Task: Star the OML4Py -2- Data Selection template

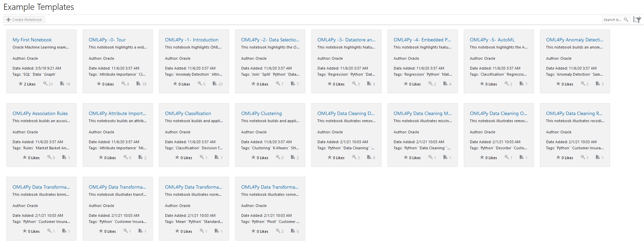Action: point(253,84)
